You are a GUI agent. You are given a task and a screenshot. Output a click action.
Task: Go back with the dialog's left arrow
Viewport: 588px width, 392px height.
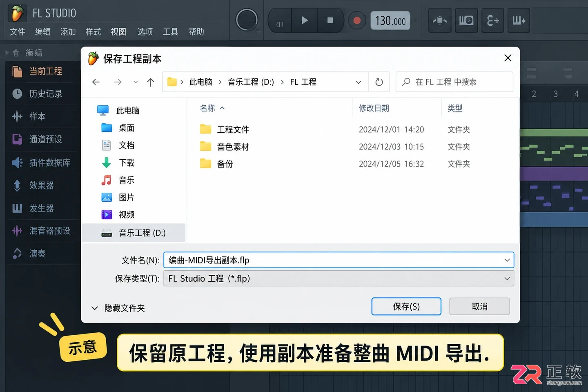click(96, 82)
